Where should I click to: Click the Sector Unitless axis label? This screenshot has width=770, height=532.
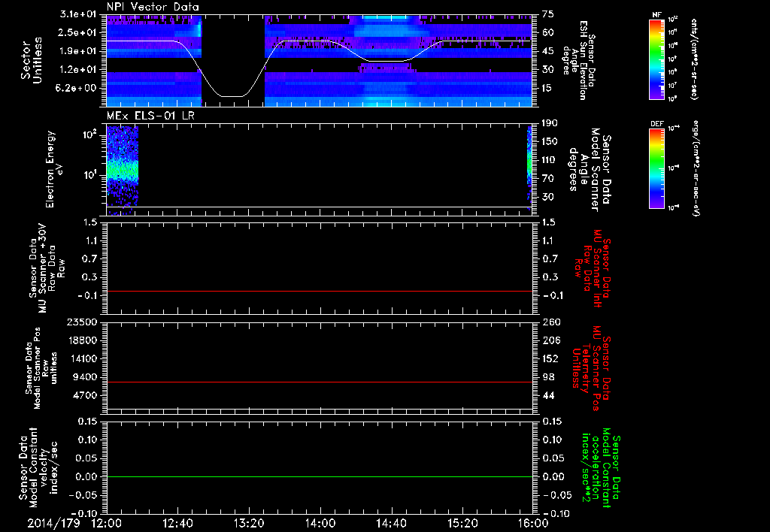pyautogui.click(x=32, y=60)
